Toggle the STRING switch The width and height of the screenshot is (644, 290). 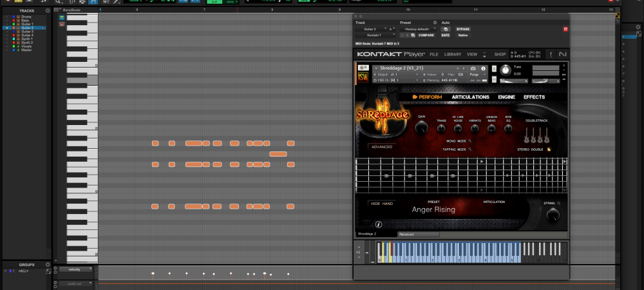pos(559,203)
